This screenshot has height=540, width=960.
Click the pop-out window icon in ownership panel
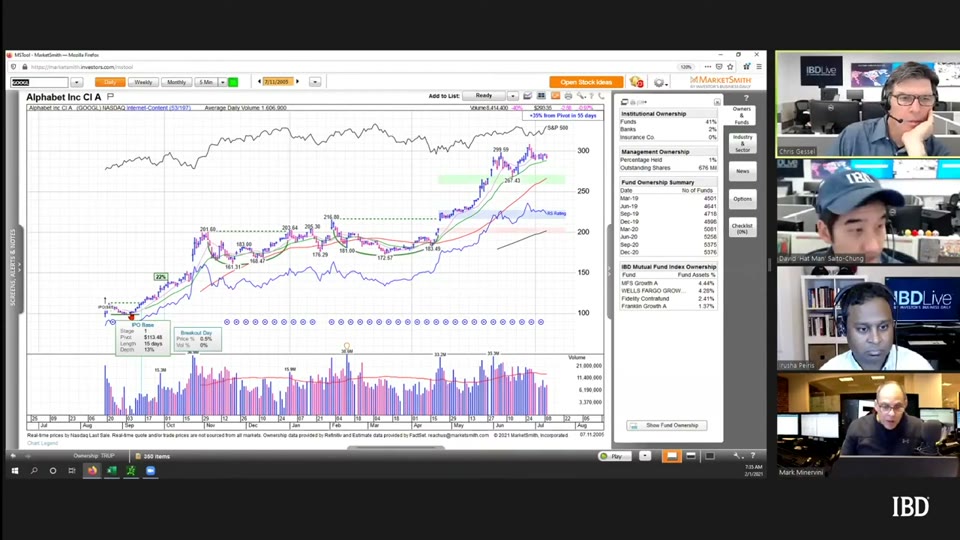pyautogui.click(x=624, y=102)
